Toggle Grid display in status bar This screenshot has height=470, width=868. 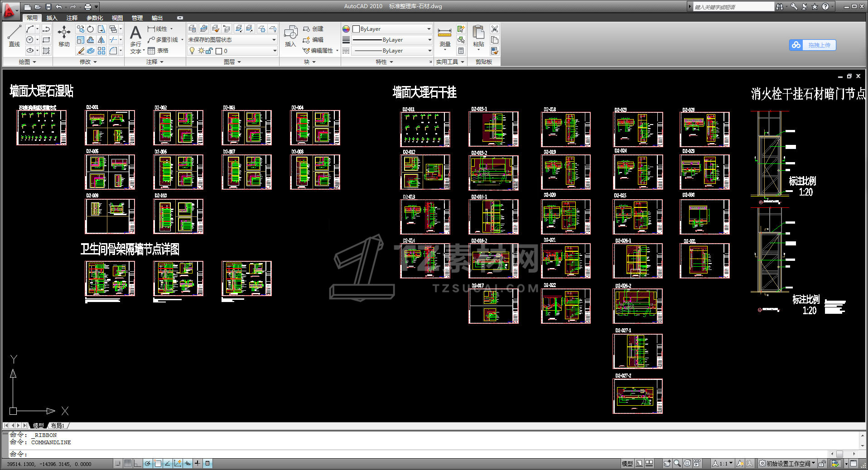128,463
